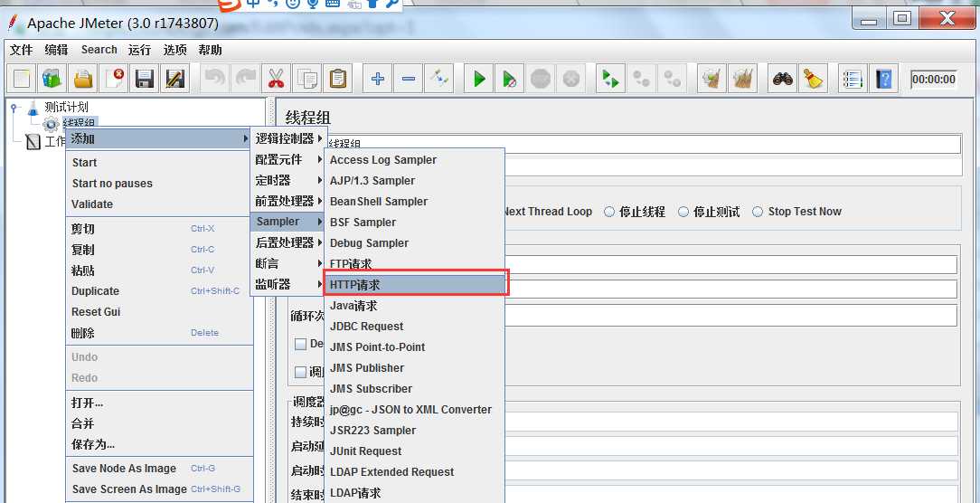Click the Open file folder icon

83,79
